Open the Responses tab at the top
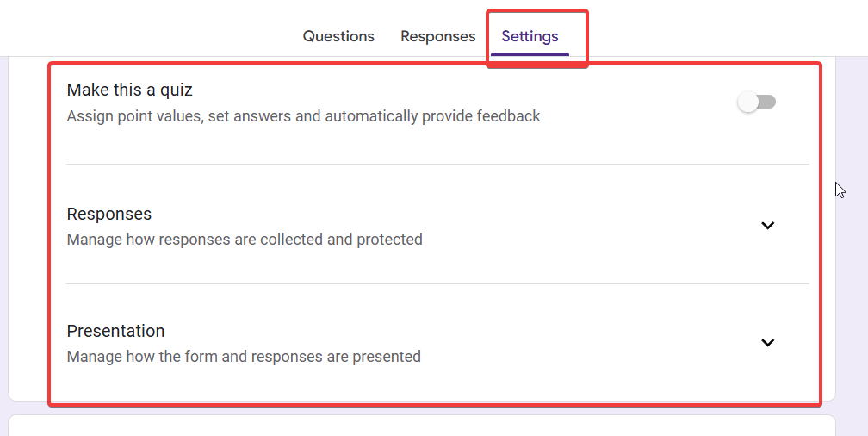The height and width of the screenshot is (436, 868). point(437,36)
